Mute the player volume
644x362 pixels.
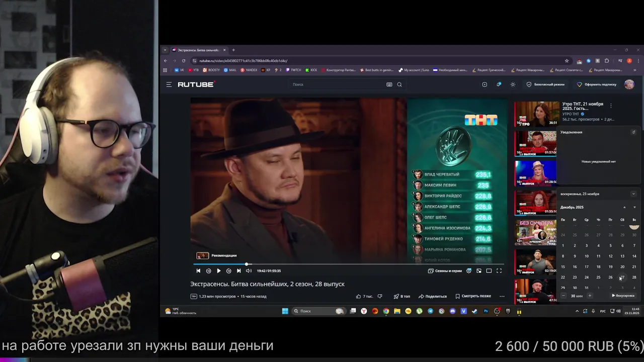coord(249,271)
